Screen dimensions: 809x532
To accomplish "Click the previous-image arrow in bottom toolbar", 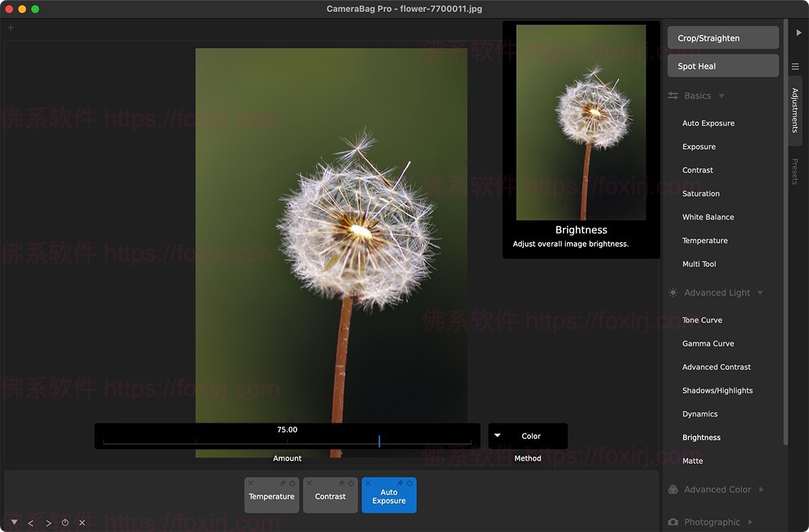I will click(30, 522).
